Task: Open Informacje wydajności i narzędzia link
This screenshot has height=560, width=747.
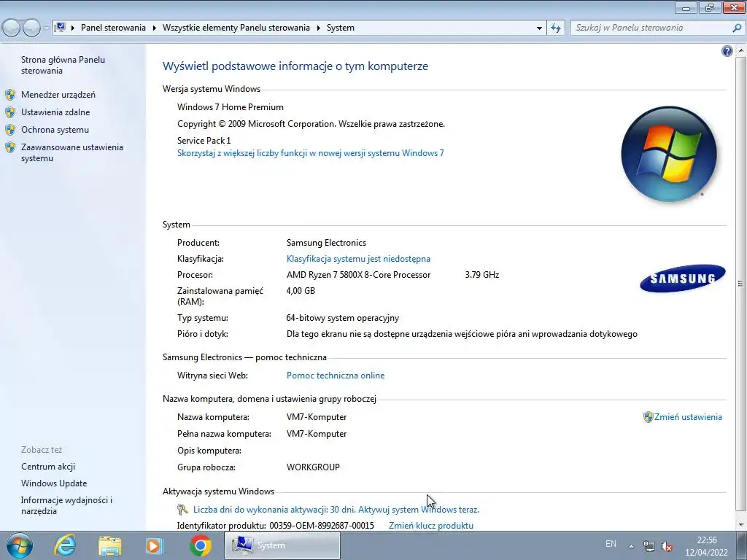Action: [66, 506]
